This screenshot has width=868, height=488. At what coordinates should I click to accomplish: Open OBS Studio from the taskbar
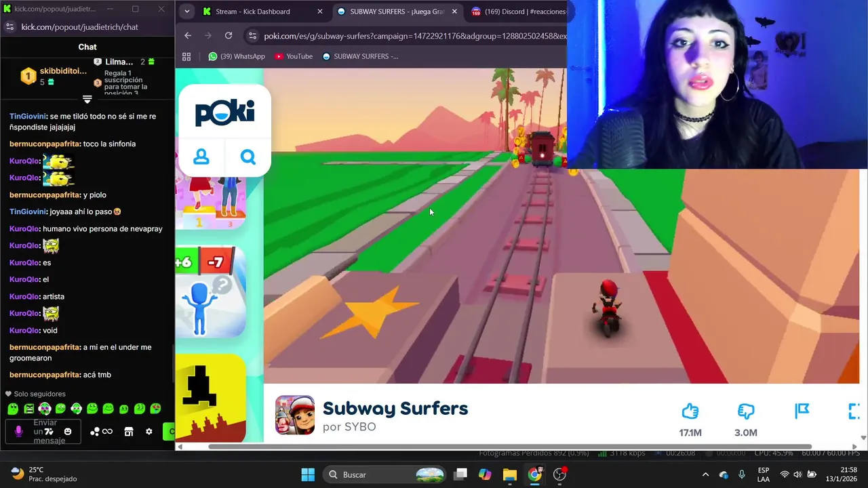560,474
